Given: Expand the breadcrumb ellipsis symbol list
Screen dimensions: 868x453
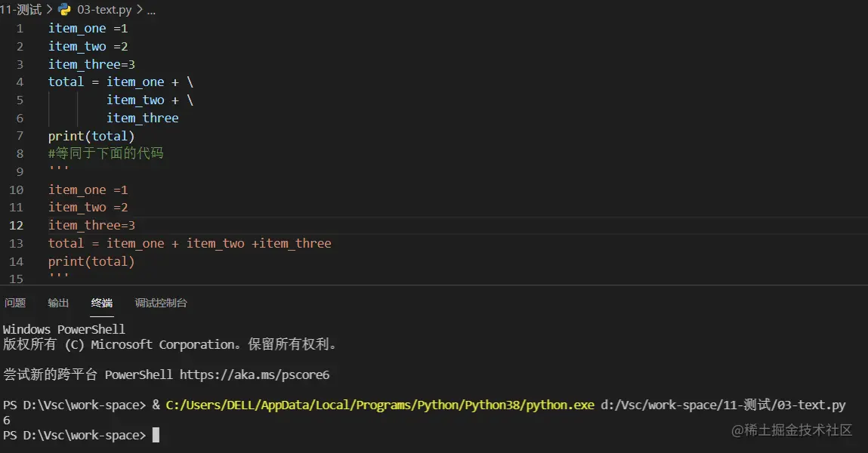Looking at the screenshot, I should [151, 10].
